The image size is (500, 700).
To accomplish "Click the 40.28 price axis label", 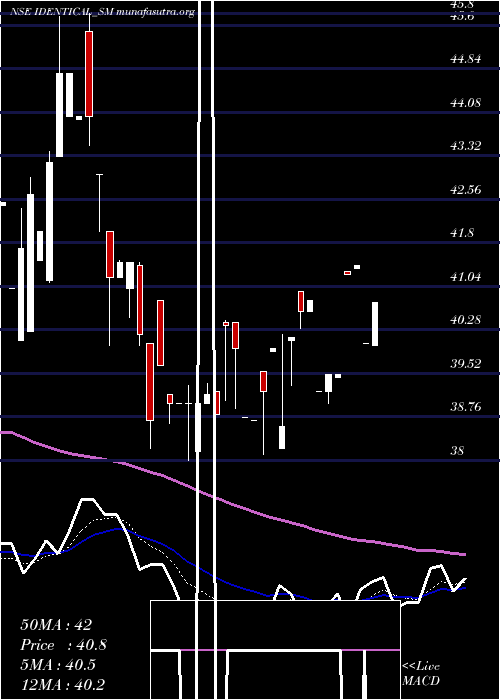I will [x=466, y=320].
